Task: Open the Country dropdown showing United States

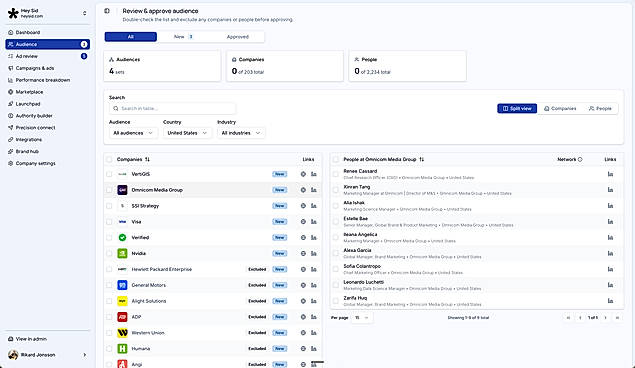Action: pos(187,133)
